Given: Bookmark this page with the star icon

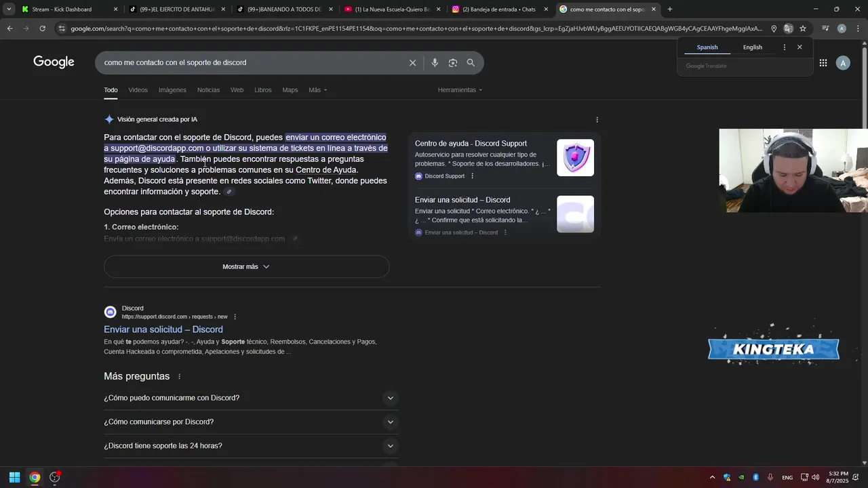Looking at the screenshot, I should [x=803, y=28].
